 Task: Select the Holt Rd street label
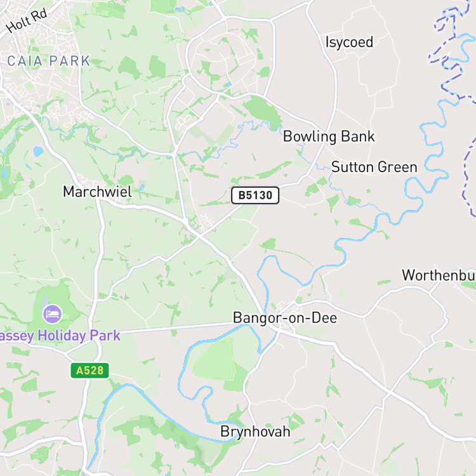click(x=27, y=20)
